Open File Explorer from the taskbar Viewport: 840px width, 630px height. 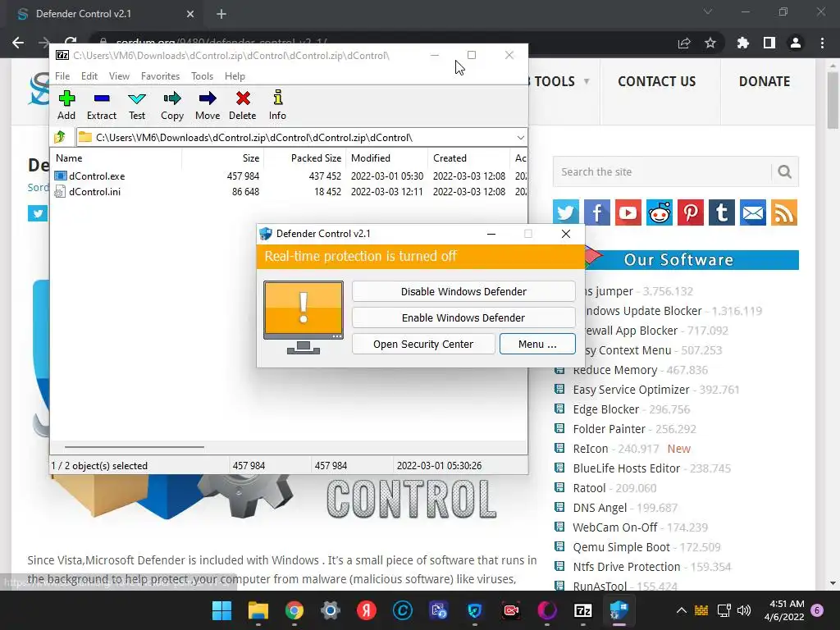click(258, 610)
